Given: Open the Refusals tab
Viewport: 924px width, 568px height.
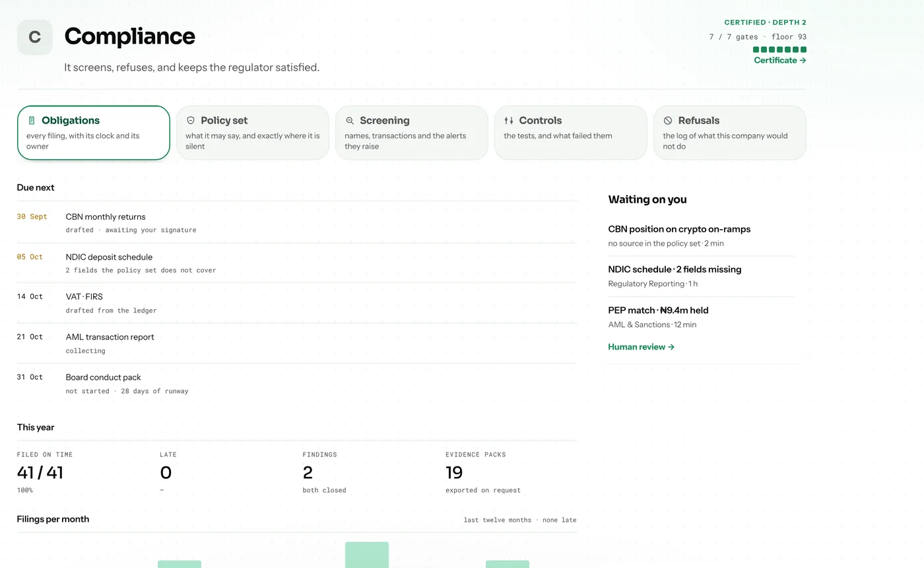Looking at the screenshot, I should (x=730, y=133).
